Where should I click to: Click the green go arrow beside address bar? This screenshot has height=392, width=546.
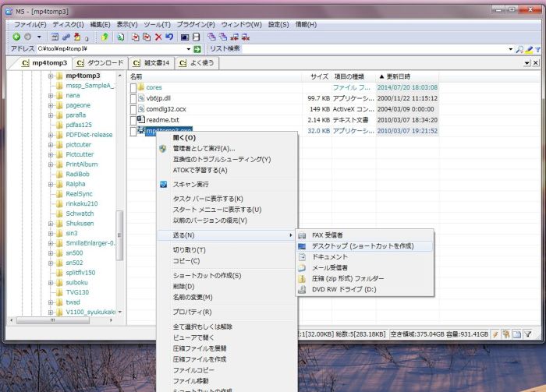point(198,49)
